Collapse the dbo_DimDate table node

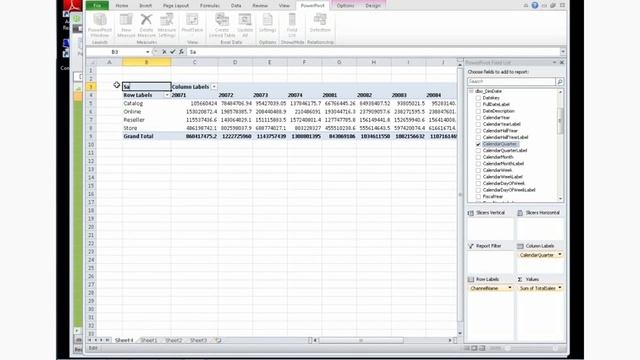pos(471,91)
